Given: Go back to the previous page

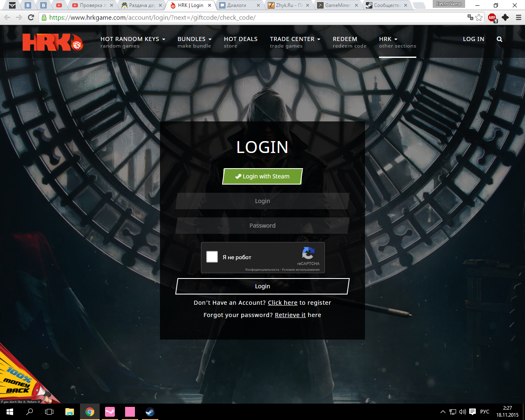Looking at the screenshot, I should (7, 17).
